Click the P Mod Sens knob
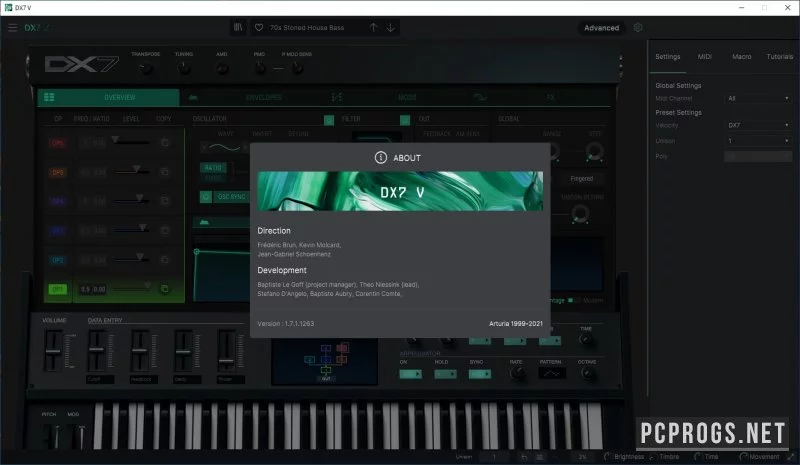Viewport: 800px width, 465px height. [x=297, y=68]
